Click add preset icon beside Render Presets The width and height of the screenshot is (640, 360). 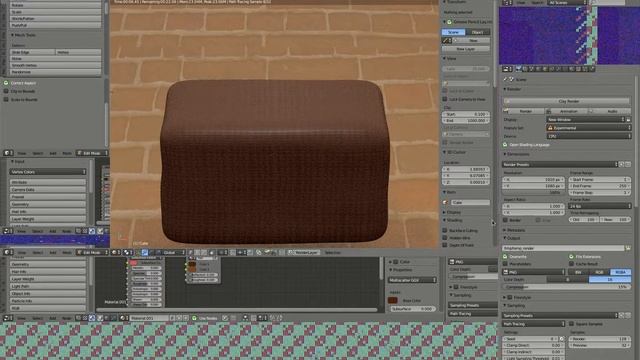pos(622,164)
